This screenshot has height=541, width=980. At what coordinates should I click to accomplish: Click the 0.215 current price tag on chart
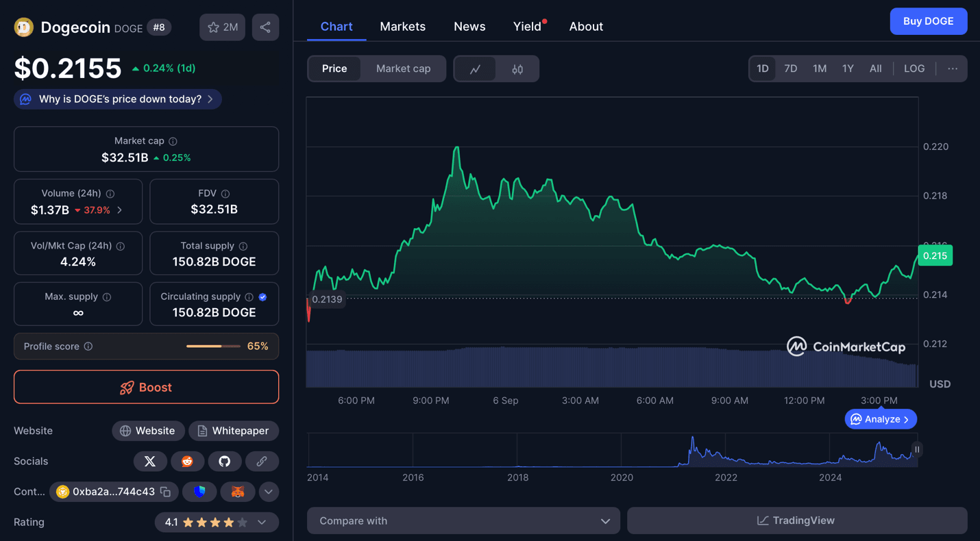pos(935,256)
